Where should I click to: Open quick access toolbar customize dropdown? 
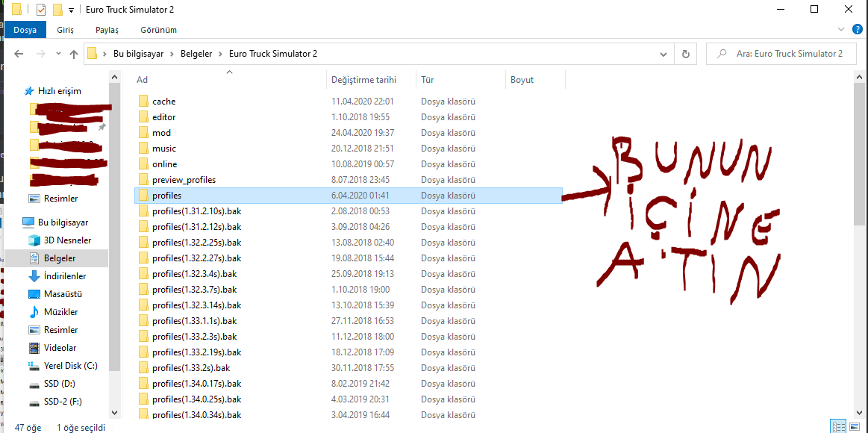(71, 10)
